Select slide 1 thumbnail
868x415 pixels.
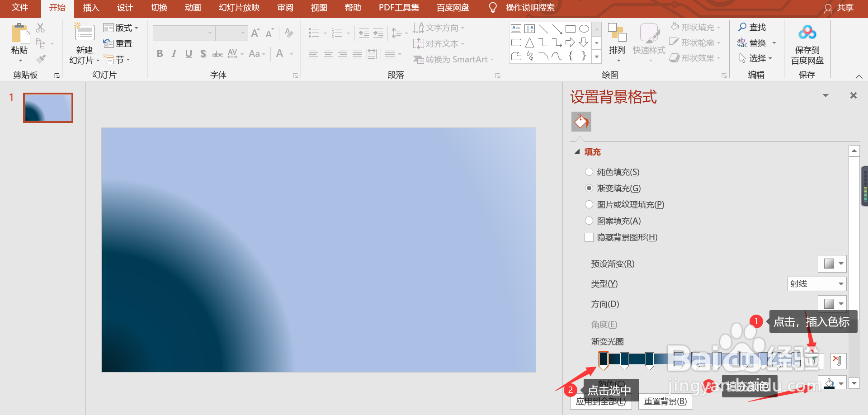48,108
